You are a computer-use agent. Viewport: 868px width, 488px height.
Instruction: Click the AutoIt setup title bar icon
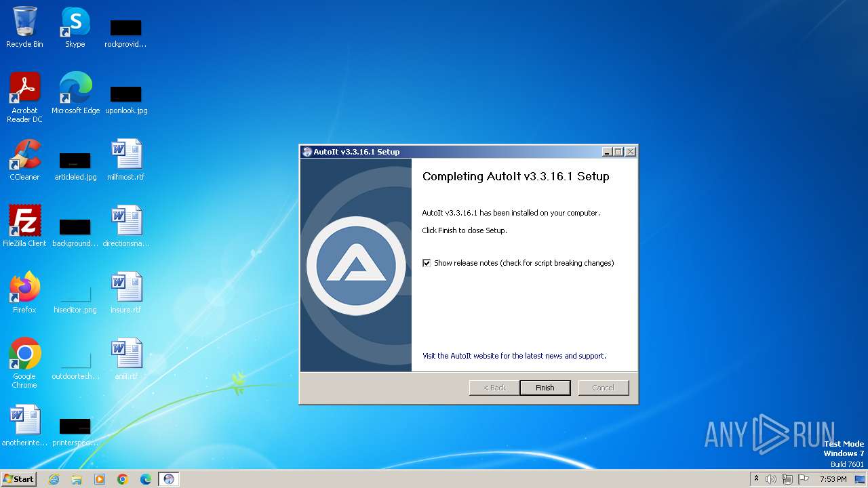307,152
